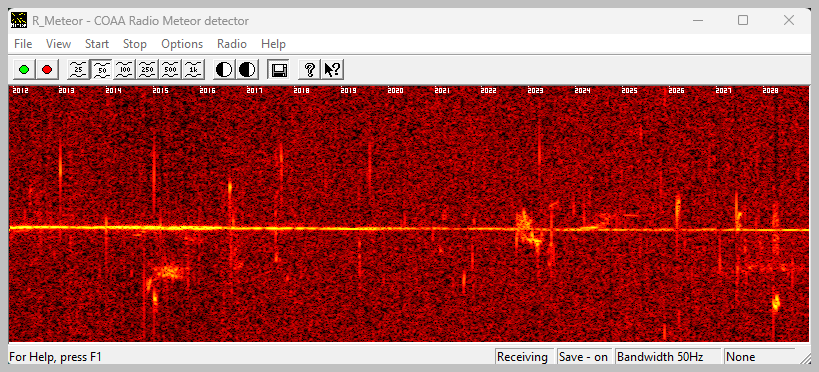The height and width of the screenshot is (372, 819).
Task: Choose the 250 Hz bandwidth icon
Action: pos(148,69)
